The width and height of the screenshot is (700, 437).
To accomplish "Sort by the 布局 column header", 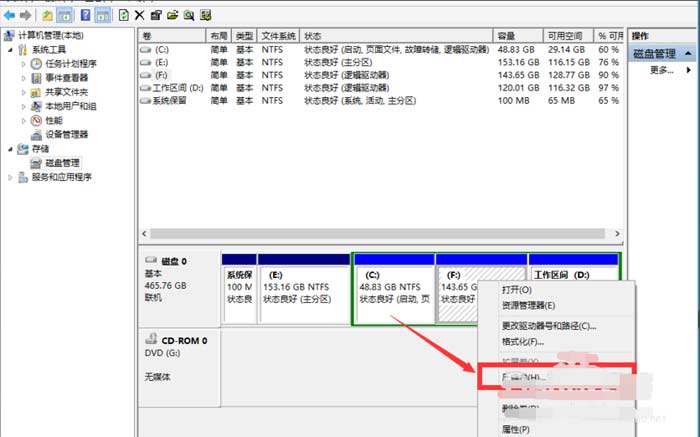I will 219,36.
